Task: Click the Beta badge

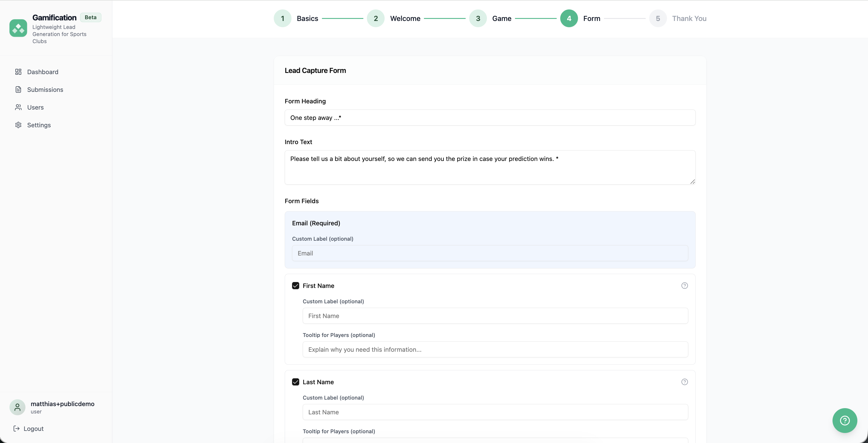Action: [90, 17]
